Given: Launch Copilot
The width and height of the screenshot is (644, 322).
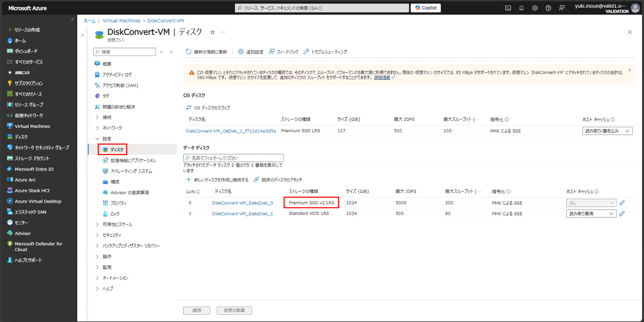Looking at the screenshot, I should (x=425, y=8).
